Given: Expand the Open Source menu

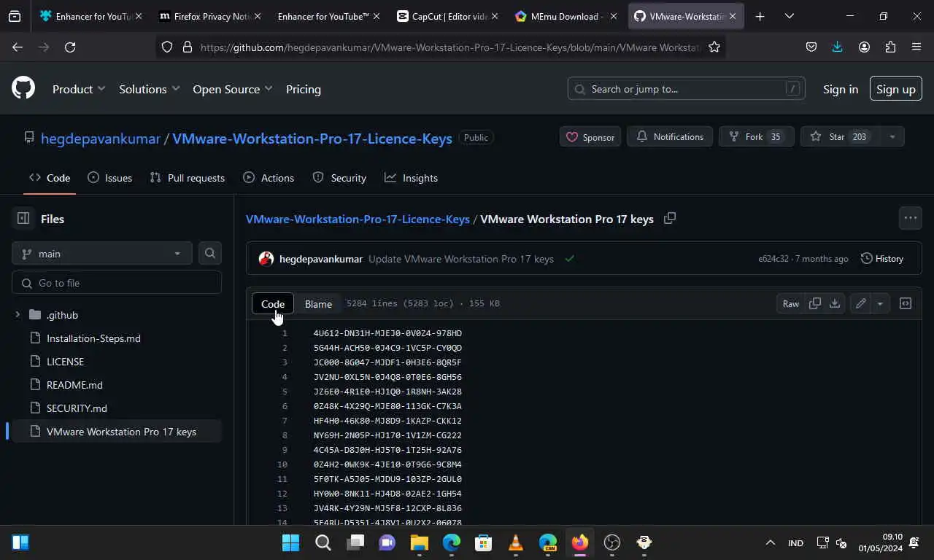Looking at the screenshot, I should (232, 89).
